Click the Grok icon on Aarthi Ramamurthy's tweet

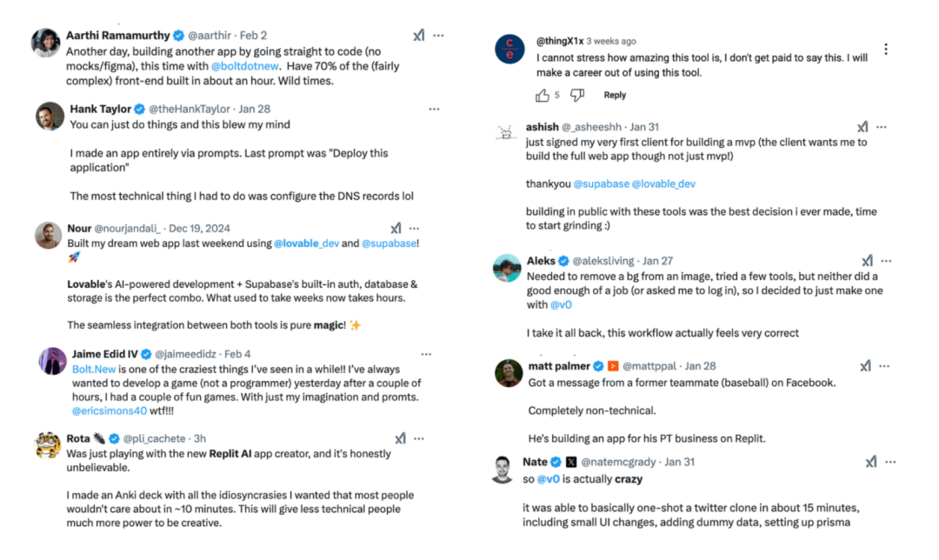[x=418, y=36]
